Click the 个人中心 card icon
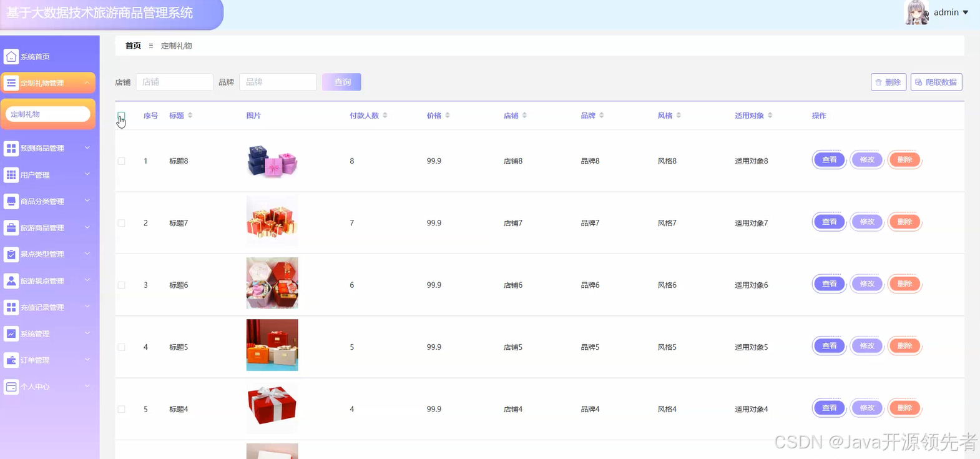980x459 pixels. coord(11,387)
